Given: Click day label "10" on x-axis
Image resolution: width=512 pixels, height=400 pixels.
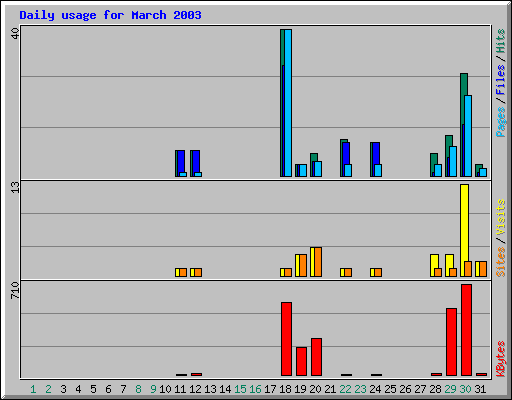Looking at the screenshot, I should click(165, 389).
